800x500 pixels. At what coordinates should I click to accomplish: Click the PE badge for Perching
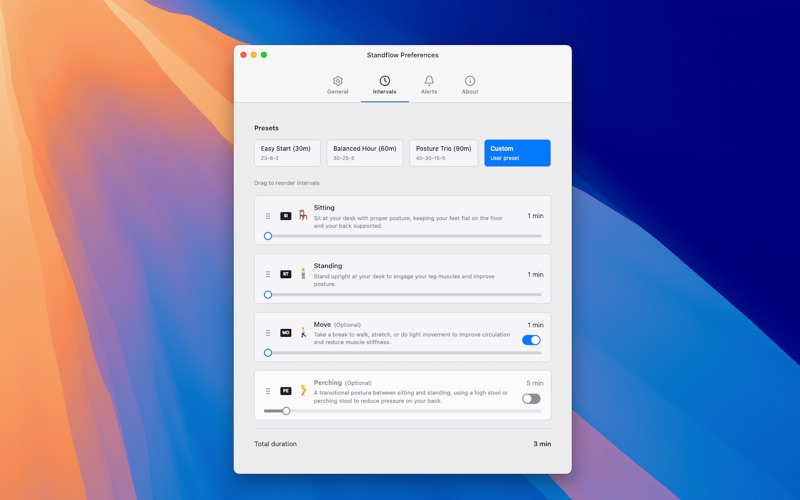286,391
